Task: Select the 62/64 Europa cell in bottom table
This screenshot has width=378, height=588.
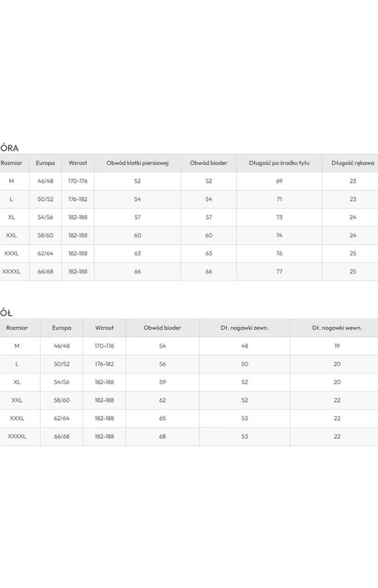Action: pos(62,419)
